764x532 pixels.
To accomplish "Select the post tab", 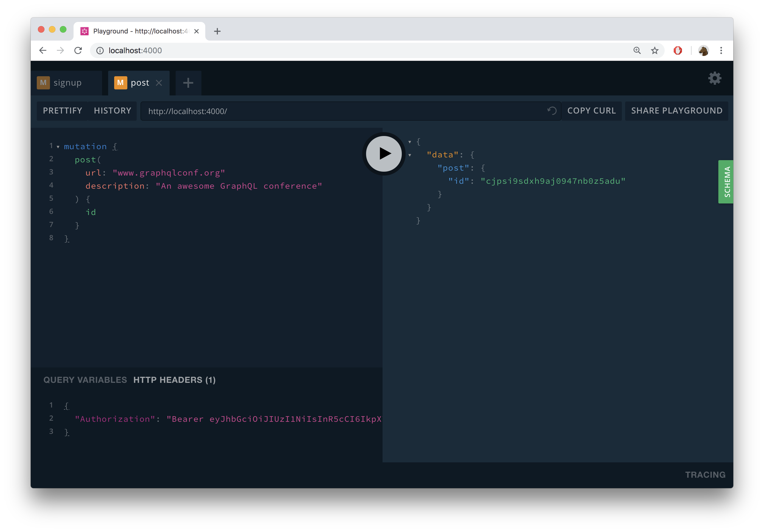I will (x=139, y=83).
